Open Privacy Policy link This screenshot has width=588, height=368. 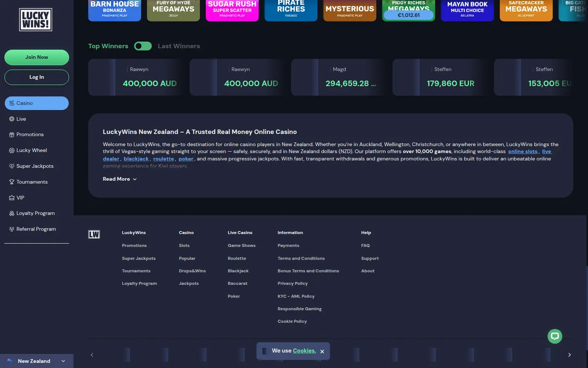point(293,283)
